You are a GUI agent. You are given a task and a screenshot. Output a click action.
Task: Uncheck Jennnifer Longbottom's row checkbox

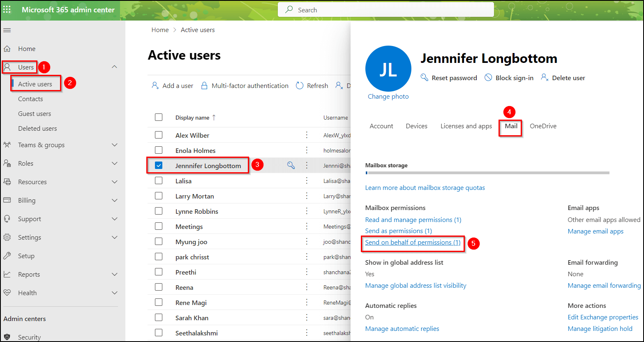click(x=159, y=165)
